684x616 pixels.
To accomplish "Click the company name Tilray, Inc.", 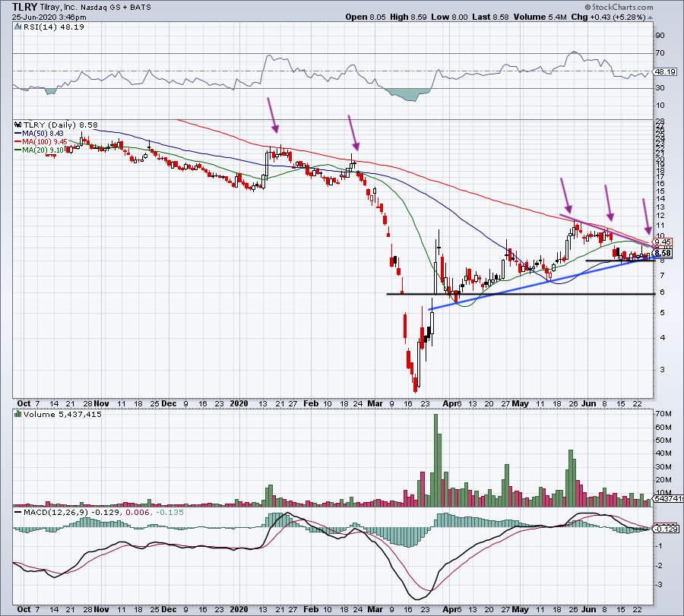I will (x=58, y=8).
